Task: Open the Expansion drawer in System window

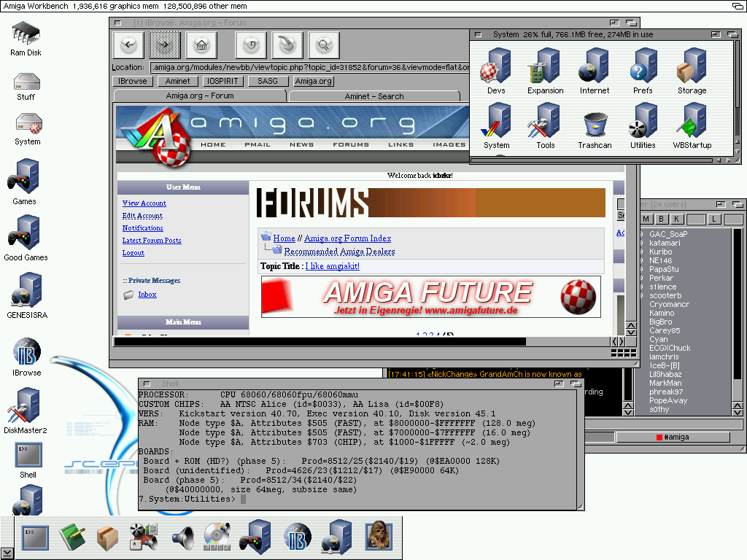Action: 545,71
